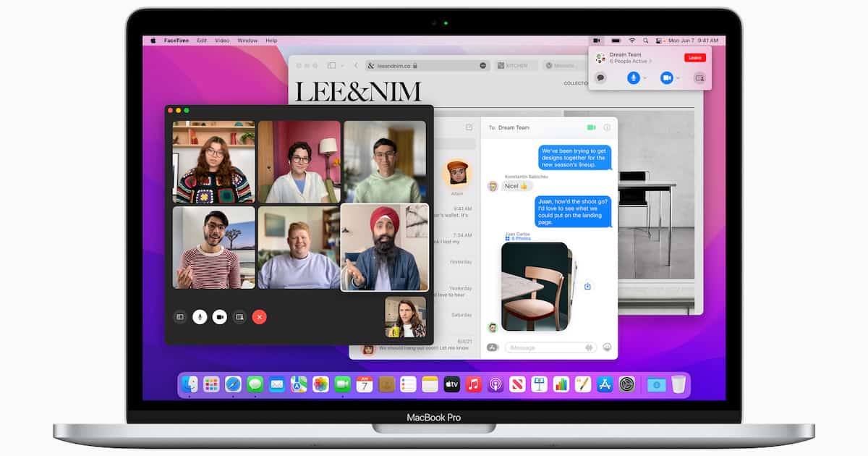Toggle the blue microphone button in control panel
Image resolution: width=868 pixels, height=456 pixels.
pyautogui.click(x=634, y=77)
